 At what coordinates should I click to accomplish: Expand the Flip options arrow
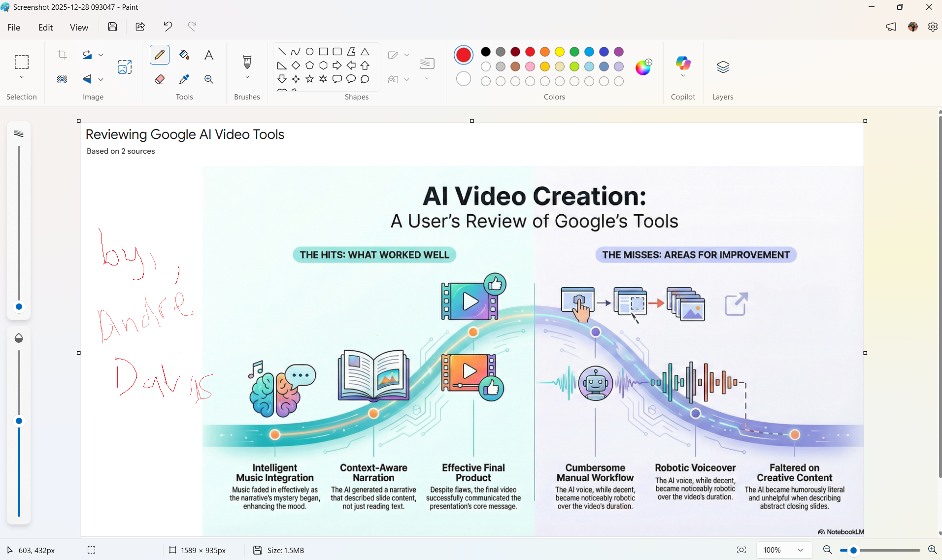point(101,79)
